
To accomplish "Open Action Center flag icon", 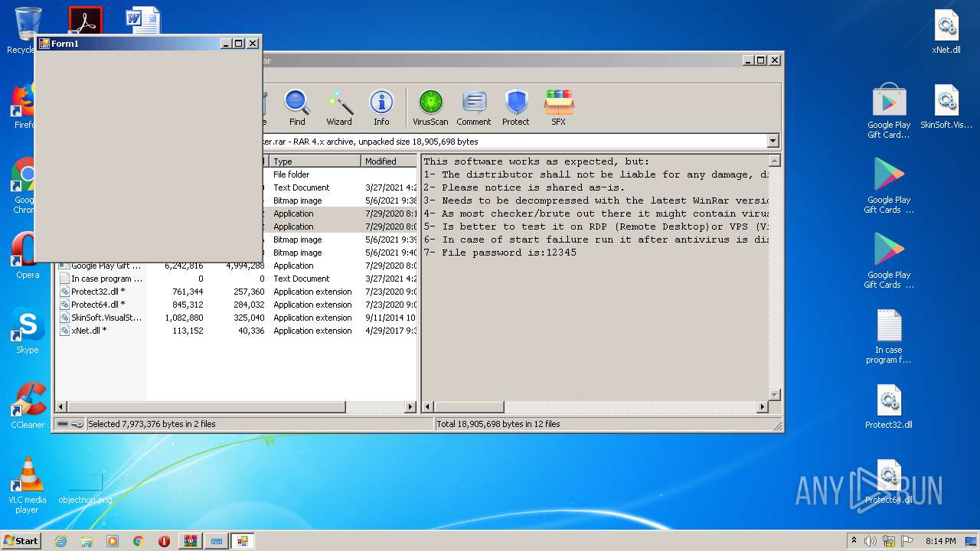I will tap(907, 541).
